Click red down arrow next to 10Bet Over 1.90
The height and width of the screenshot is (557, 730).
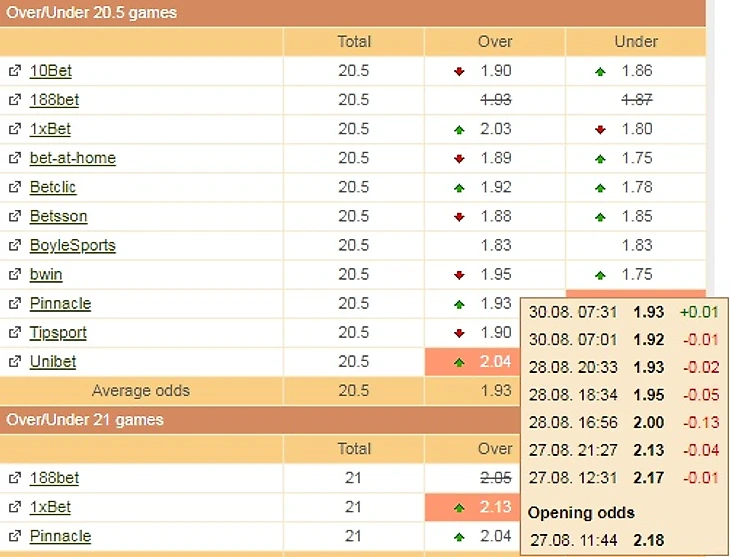click(x=460, y=71)
